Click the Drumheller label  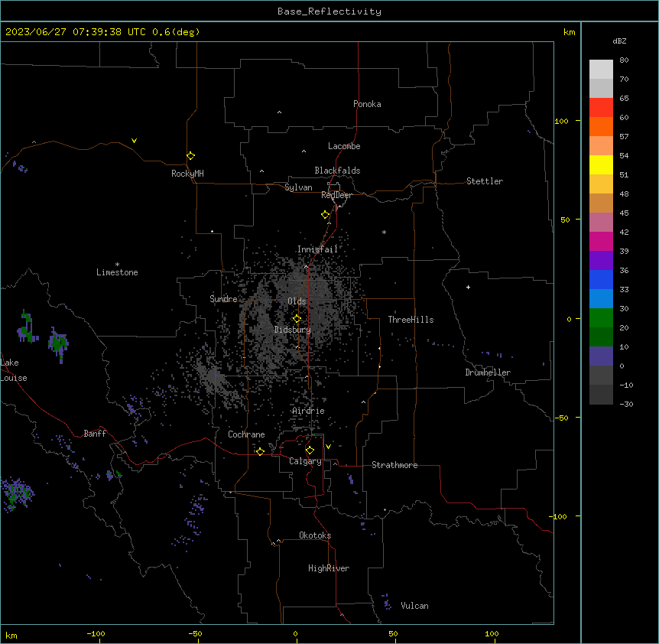[488, 372]
